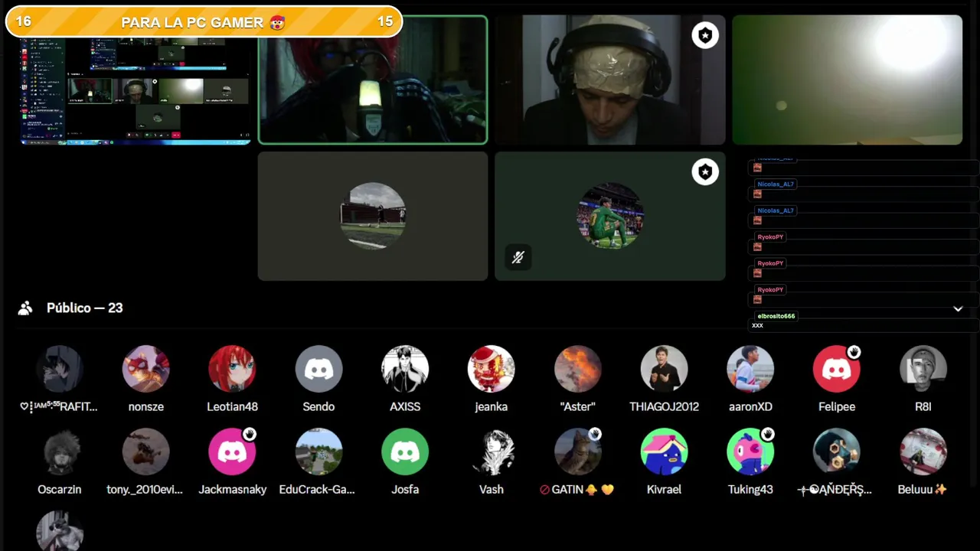Click the Felipee name label
The width and height of the screenshot is (980, 551).
pos(837,406)
